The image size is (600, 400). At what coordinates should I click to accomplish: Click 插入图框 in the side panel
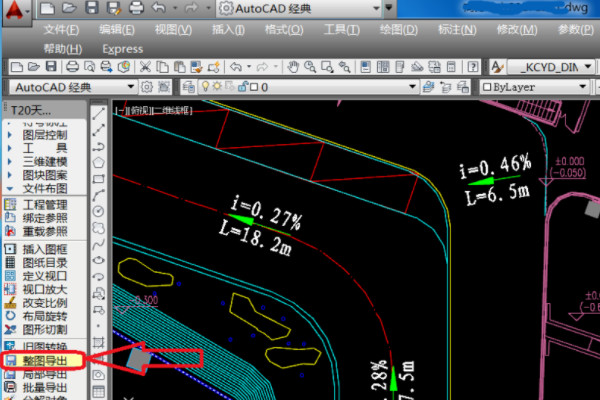click(x=45, y=247)
